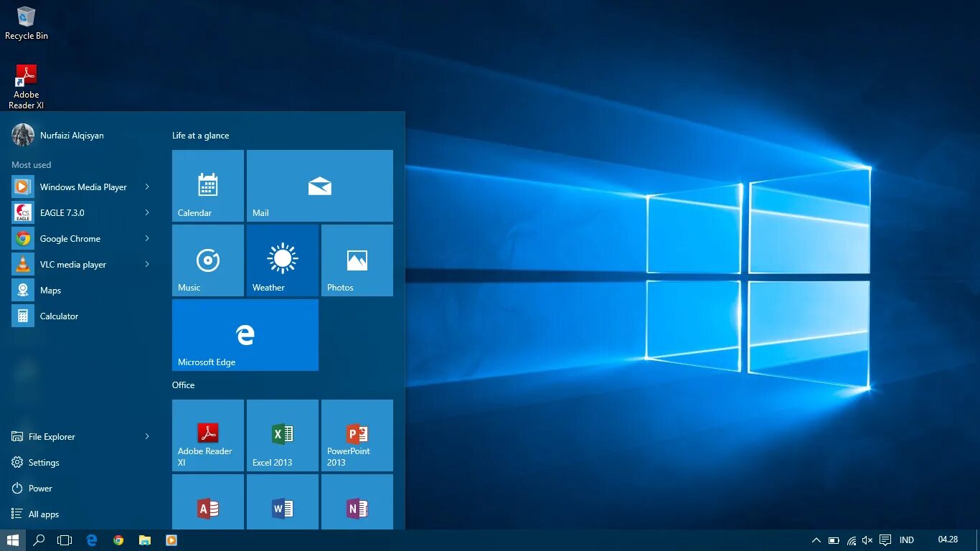This screenshot has width=980, height=551.
Task: Open Microsoft Edge from the taskbar
Action: (x=92, y=540)
